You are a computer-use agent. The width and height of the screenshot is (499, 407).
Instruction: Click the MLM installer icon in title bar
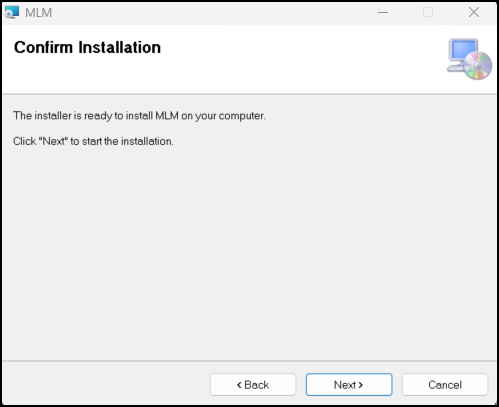(x=12, y=13)
